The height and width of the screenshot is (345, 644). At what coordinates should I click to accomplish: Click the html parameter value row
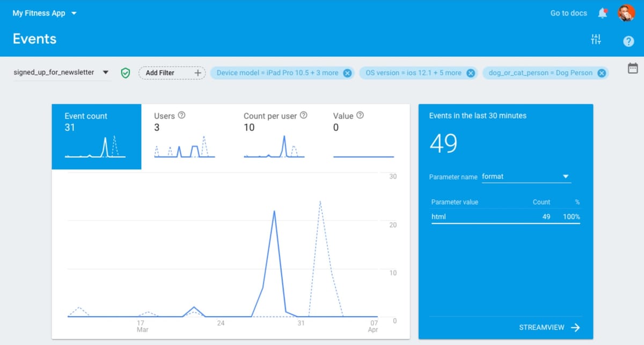(506, 217)
